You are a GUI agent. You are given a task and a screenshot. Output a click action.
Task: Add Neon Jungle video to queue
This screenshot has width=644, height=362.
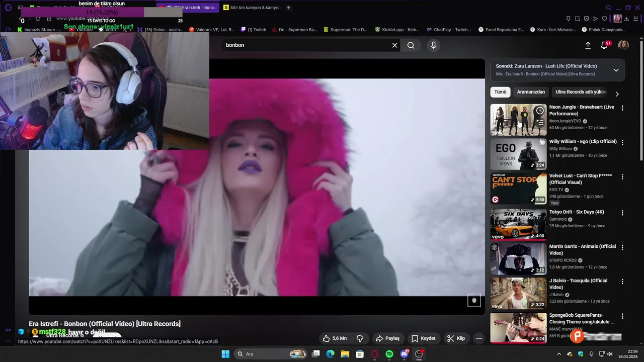[540, 122]
